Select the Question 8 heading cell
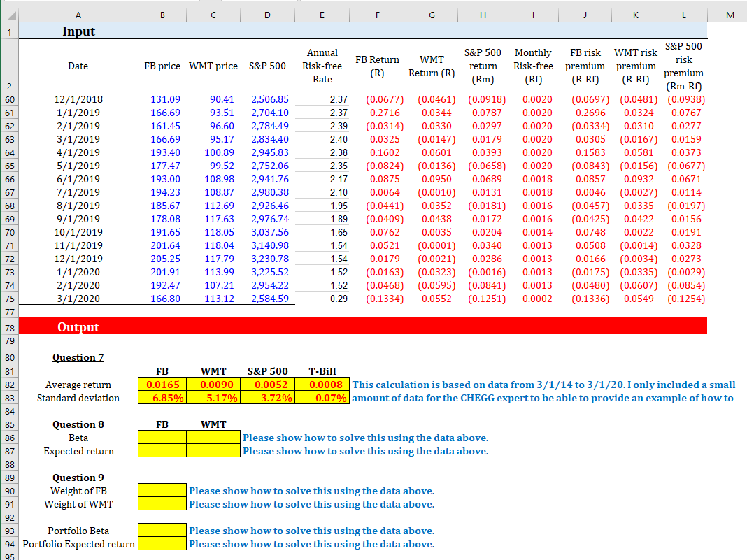 click(x=78, y=424)
